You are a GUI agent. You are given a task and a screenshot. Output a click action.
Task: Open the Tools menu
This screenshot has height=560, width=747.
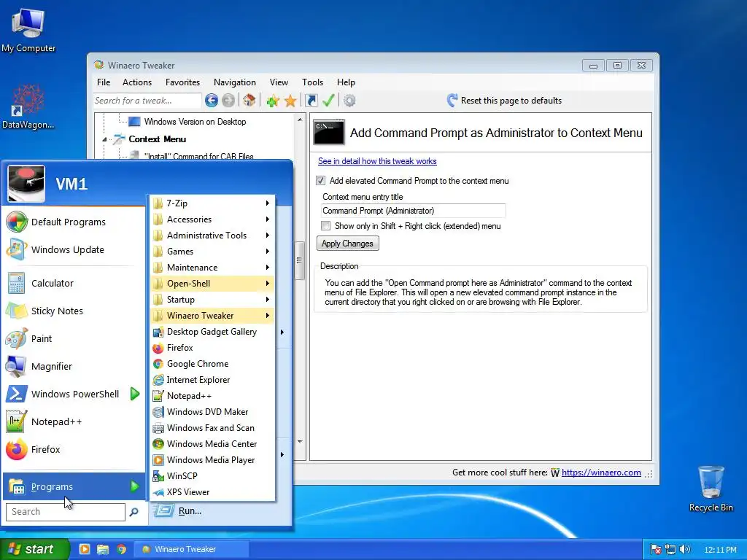tap(312, 82)
